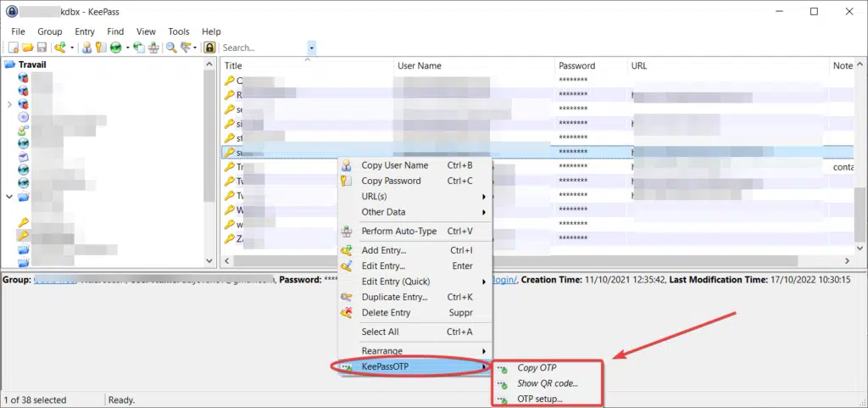
Task: Open the Tools menu
Action: [x=179, y=31]
